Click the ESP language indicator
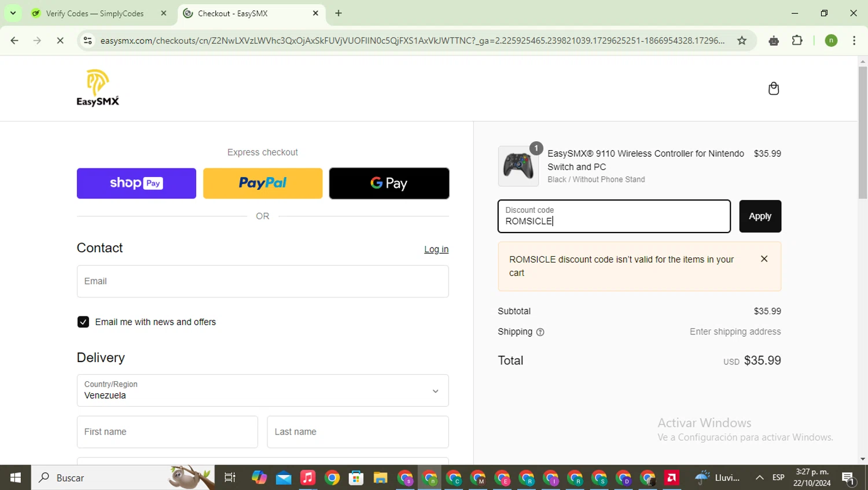This screenshot has width=868, height=490. [x=778, y=478]
